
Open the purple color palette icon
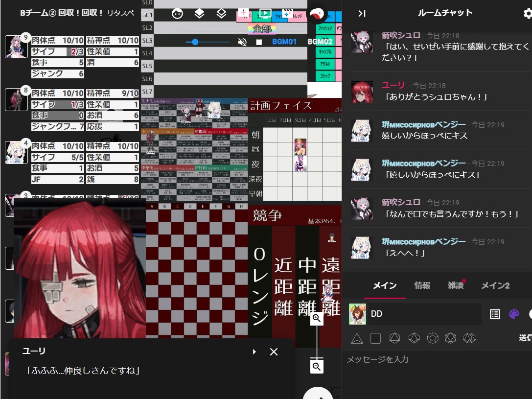514,314
